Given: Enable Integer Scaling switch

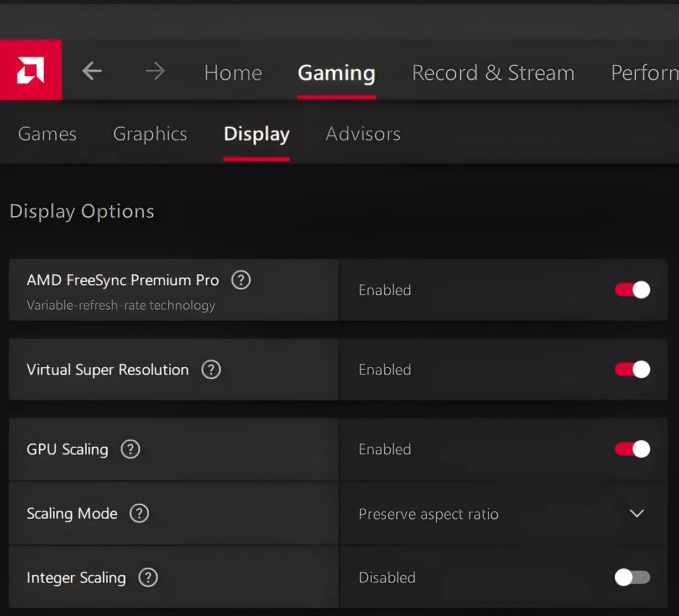Looking at the screenshot, I should tap(633, 577).
